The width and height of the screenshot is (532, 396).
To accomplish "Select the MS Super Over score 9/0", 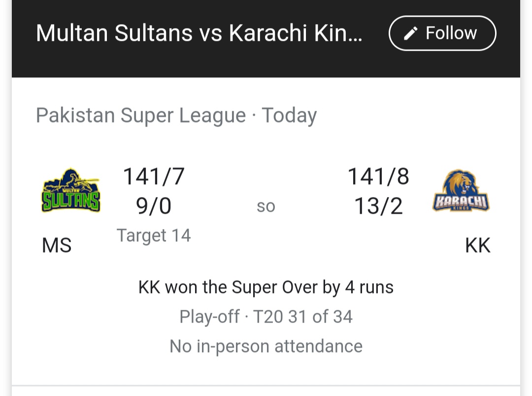I will [154, 206].
